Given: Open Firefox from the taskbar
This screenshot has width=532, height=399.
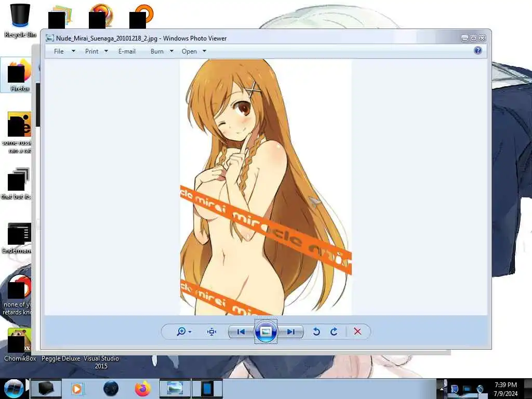Looking at the screenshot, I should 143,389.
